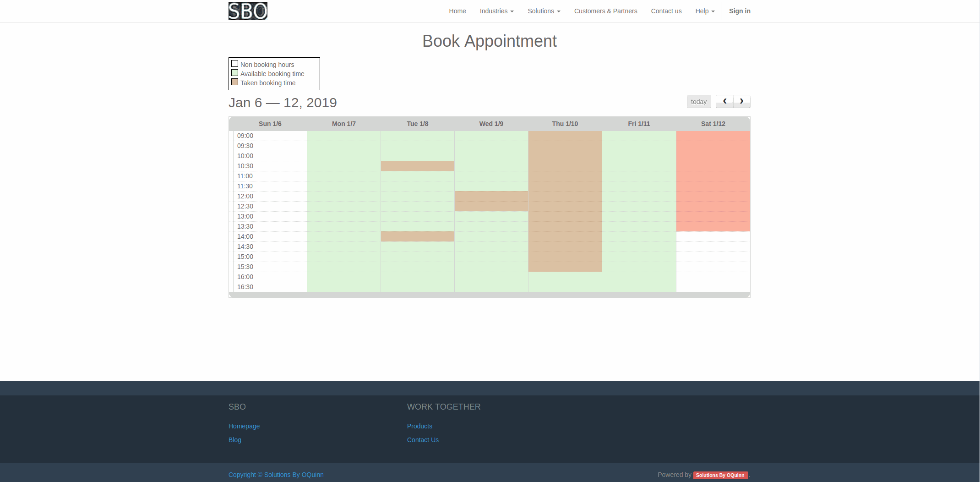980x482 pixels.
Task: Book the Friday 12:00 available slot
Action: 639,196
